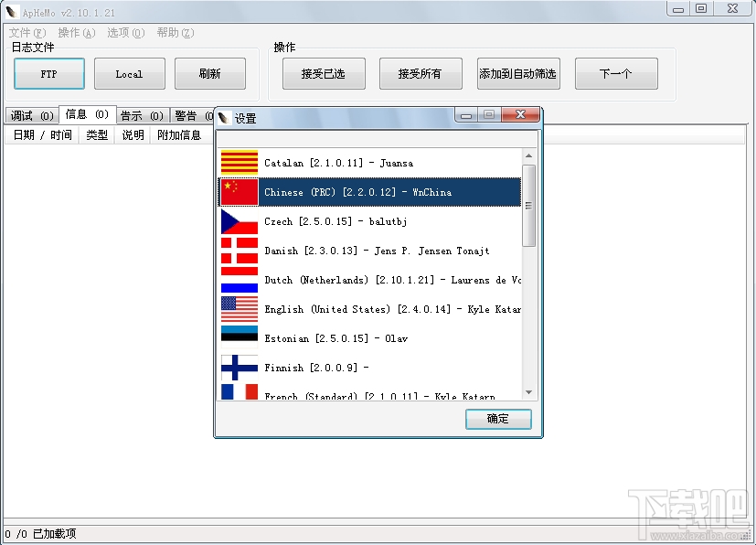The image size is (756, 545).
Task: Choose Danish [2.3.0.13] - Jens P. Jensen Tonajt
Action: tap(370, 251)
